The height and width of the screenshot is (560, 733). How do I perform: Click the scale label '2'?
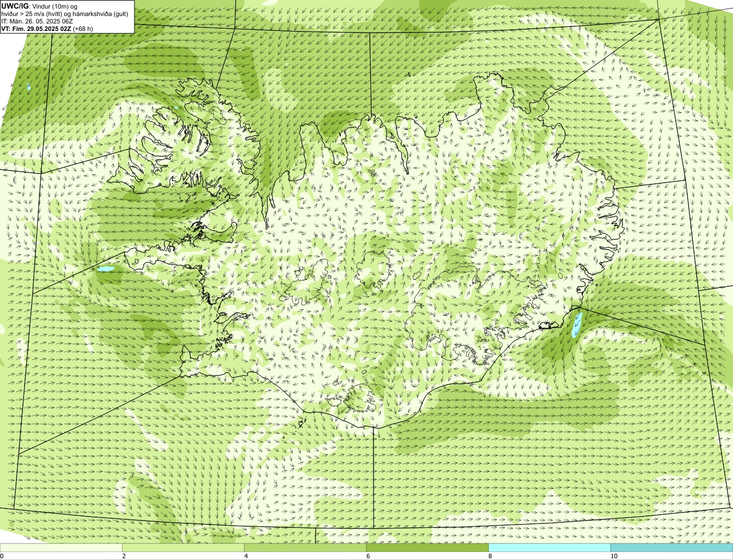click(124, 556)
